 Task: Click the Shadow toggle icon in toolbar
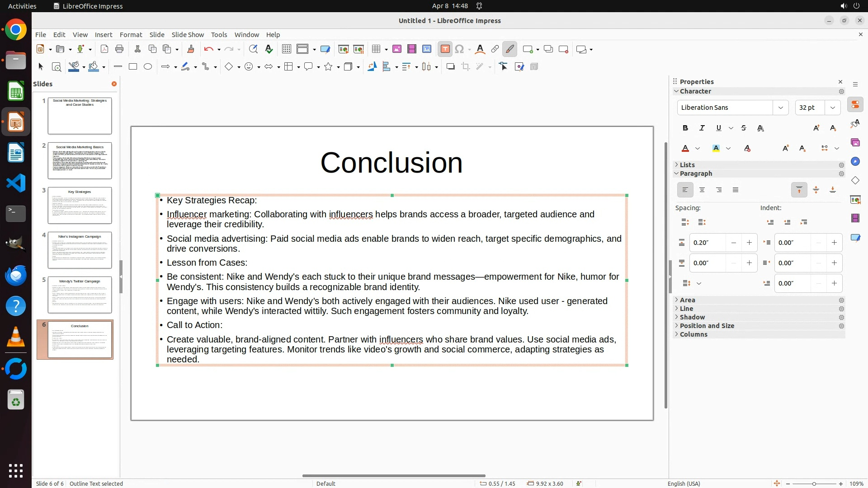pyautogui.click(x=450, y=67)
